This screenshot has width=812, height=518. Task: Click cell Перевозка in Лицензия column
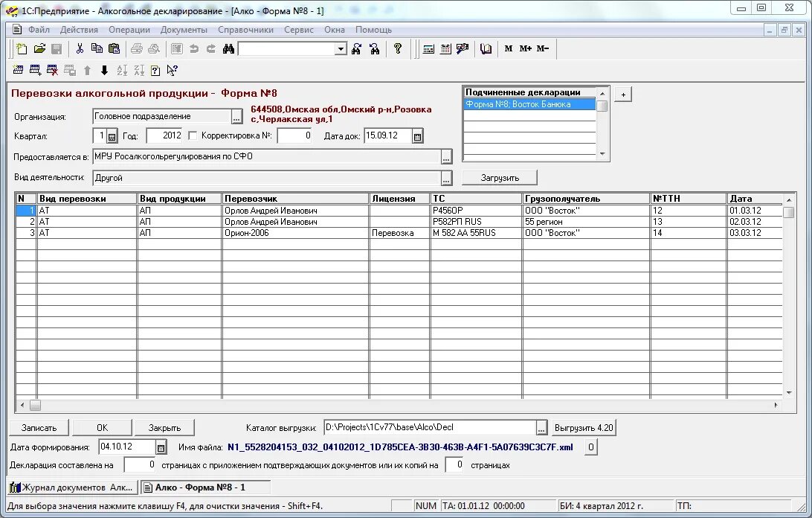399,233
